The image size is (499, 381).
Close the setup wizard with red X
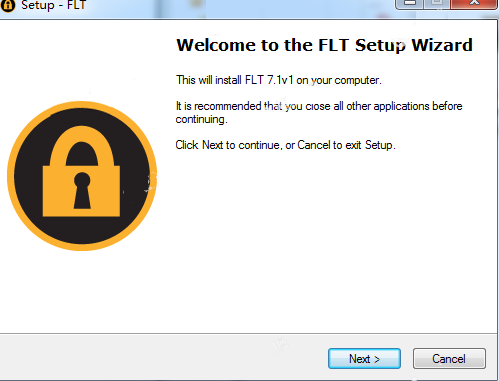pos(474,3)
